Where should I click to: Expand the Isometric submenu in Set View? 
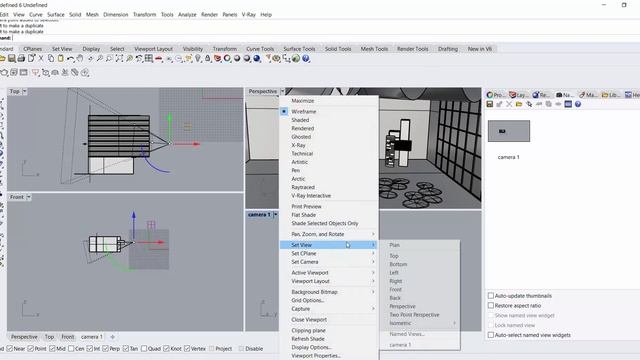tap(420, 323)
